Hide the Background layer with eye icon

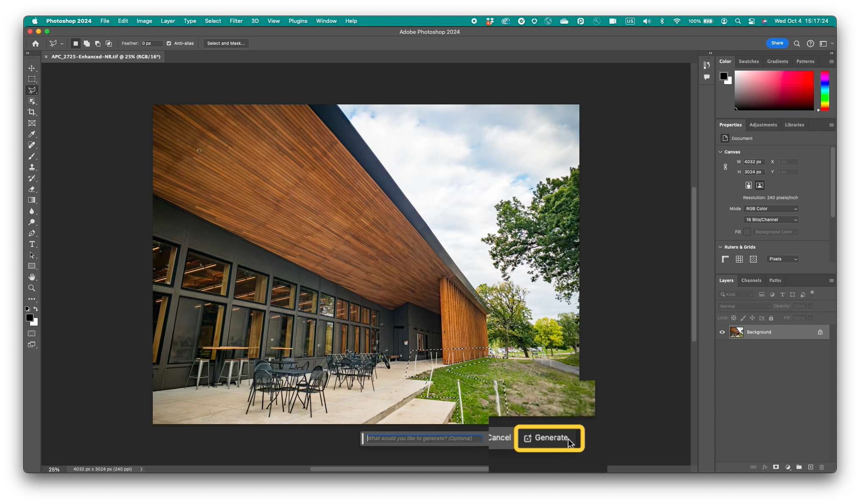point(722,332)
